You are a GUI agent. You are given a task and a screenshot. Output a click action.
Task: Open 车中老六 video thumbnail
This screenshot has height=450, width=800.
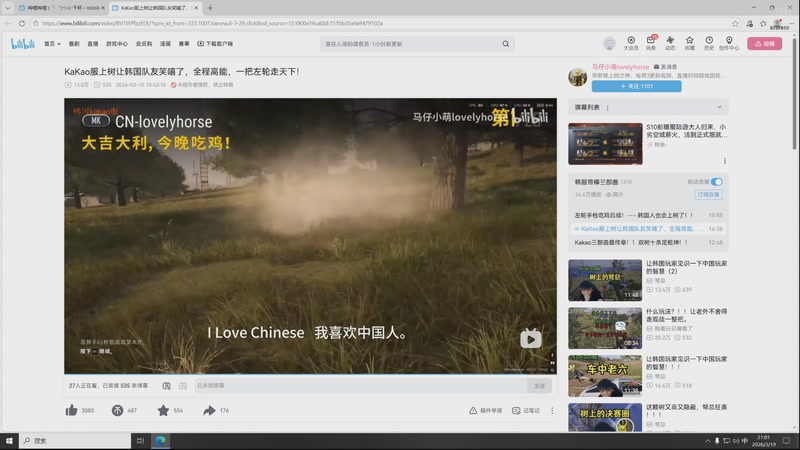pos(605,376)
